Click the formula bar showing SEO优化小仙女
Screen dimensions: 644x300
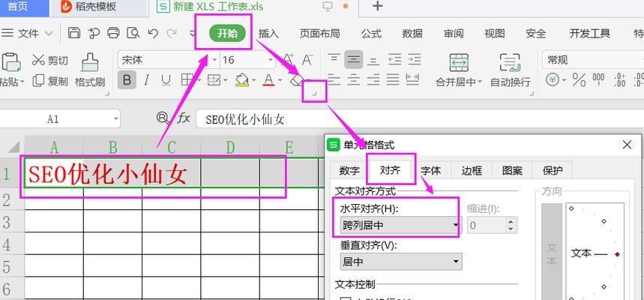pyautogui.click(x=420, y=119)
